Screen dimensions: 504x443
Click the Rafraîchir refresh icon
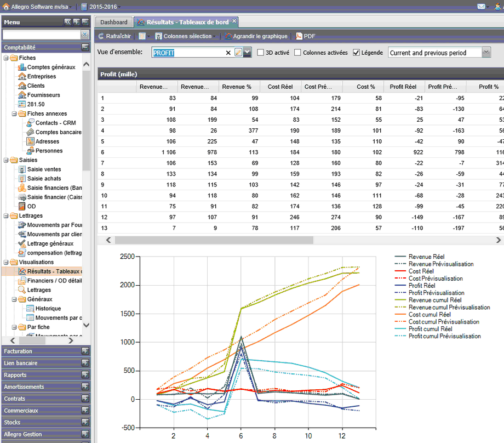click(101, 36)
